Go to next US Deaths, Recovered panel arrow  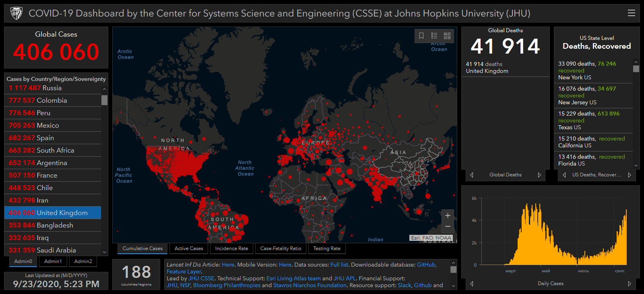pyautogui.click(x=630, y=175)
